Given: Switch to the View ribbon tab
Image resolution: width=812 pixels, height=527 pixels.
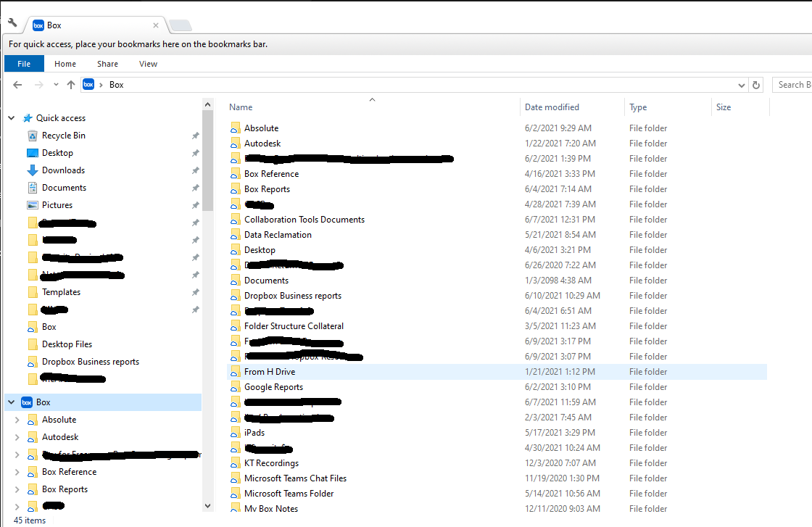Looking at the screenshot, I should click(148, 64).
